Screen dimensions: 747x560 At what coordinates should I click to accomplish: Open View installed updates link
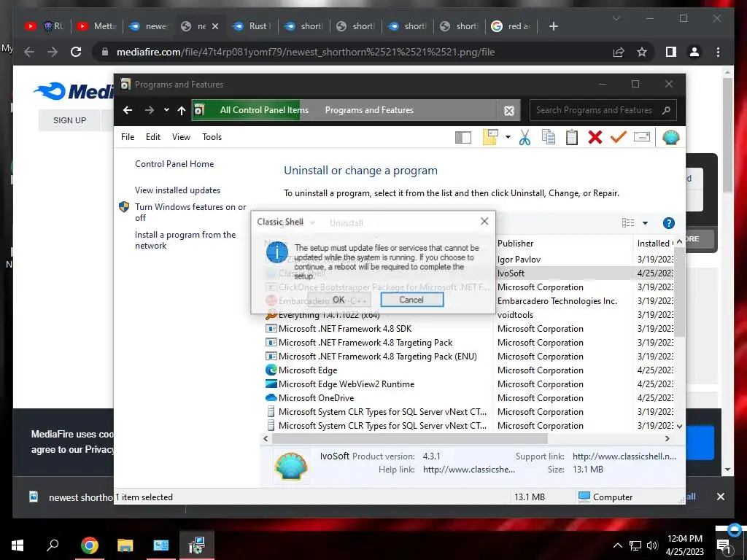(178, 190)
